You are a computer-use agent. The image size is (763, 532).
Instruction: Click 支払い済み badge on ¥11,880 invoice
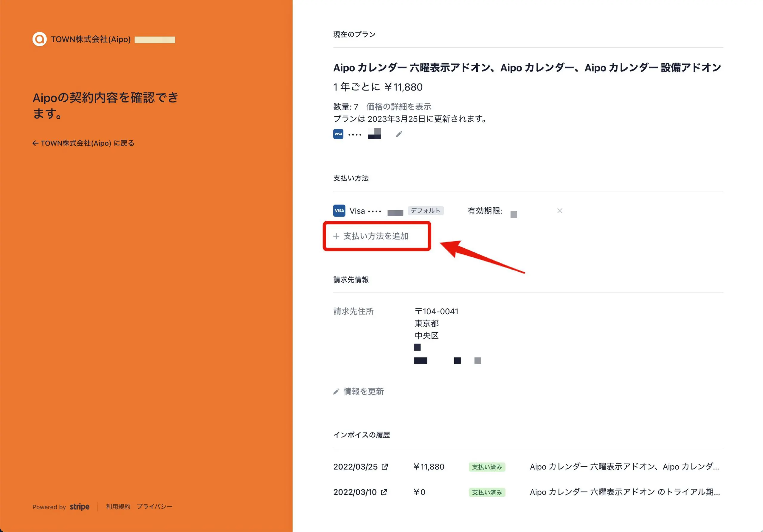tap(487, 467)
